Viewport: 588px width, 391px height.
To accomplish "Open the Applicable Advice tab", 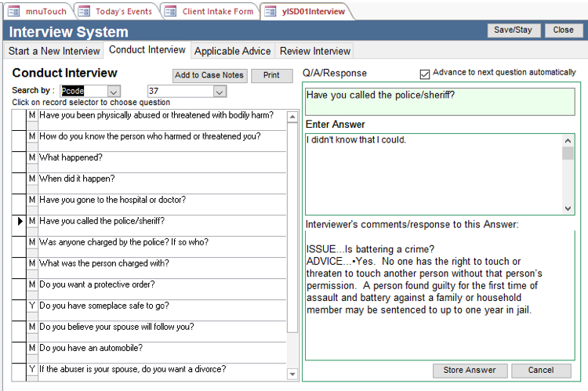I will (x=233, y=51).
